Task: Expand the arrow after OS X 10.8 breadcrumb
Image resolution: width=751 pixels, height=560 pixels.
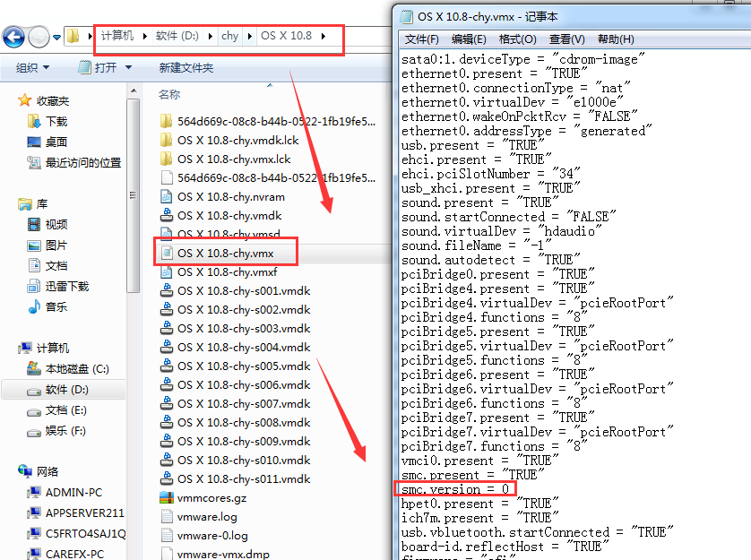Action: 324,36
